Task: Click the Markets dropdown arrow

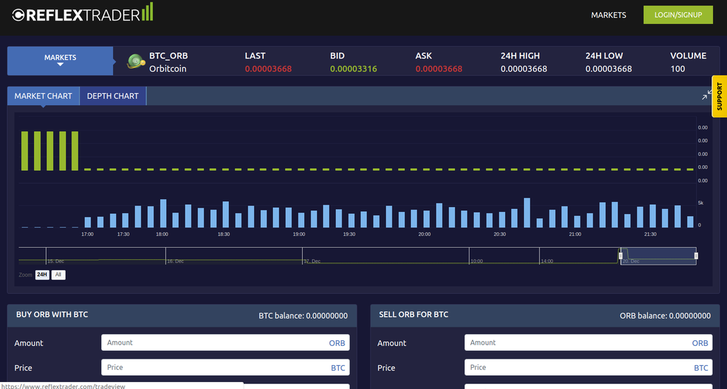Action: point(60,65)
